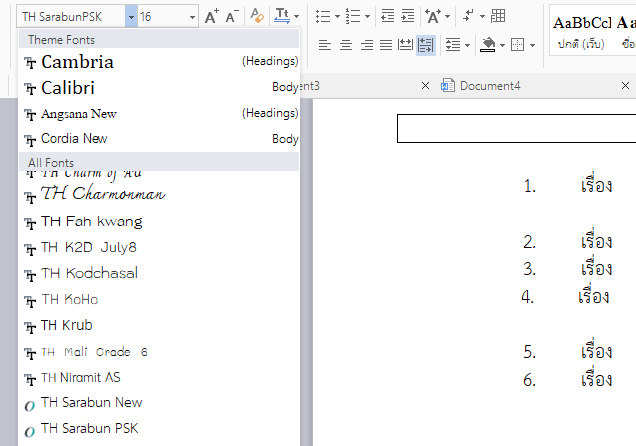The height and width of the screenshot is (446, 636).
Task: Expand the borders dropdown arrow
Action: coord(533,45)
